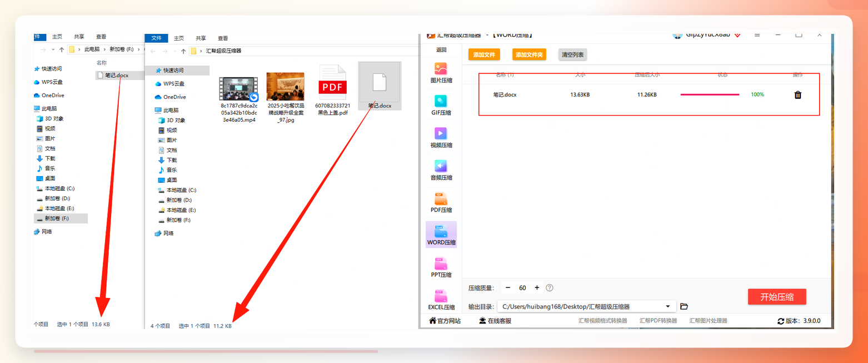Screen dimensions: 868x363
Task: Open 查看 tab in 汇帮超级压缩器 explorer
Action: tap(223, 38)
